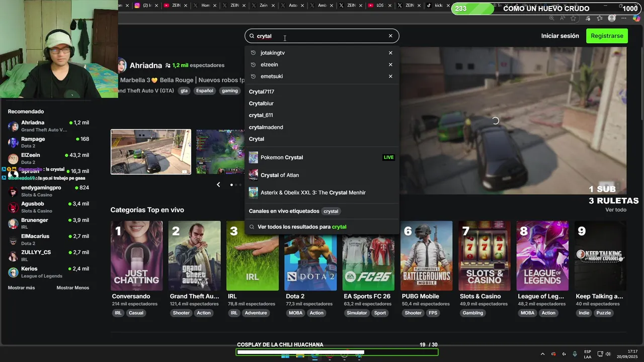Open the Keep Talking category card
The width and height of the screenshot is (644, 362).
click(600, 256)
